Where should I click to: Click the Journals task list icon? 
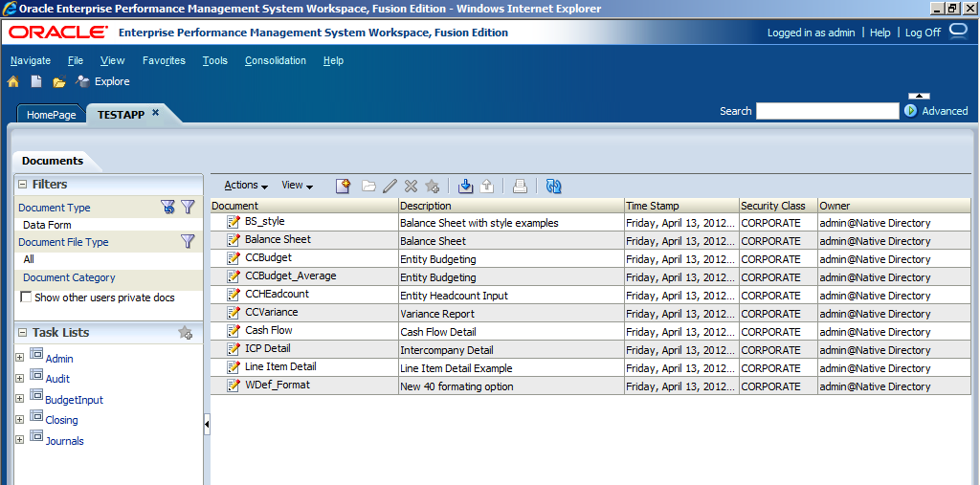(x=36, y=435)
